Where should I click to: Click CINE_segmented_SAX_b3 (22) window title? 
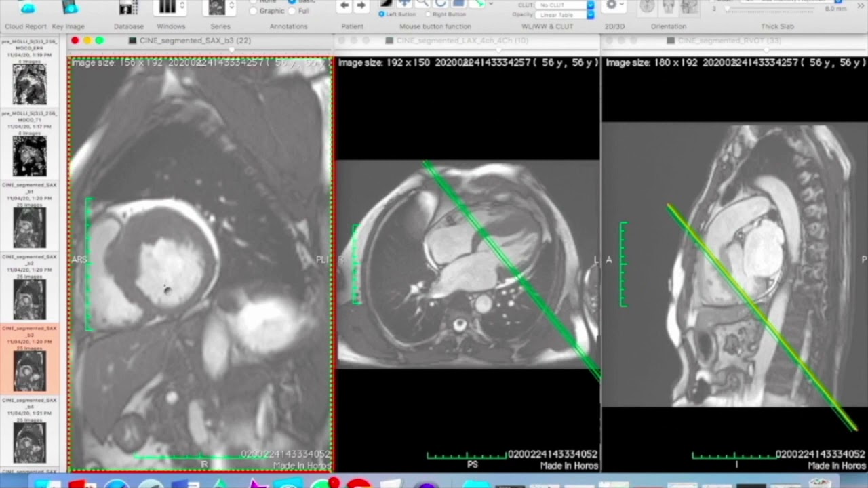pyautogui.click(x=195, y=41)
